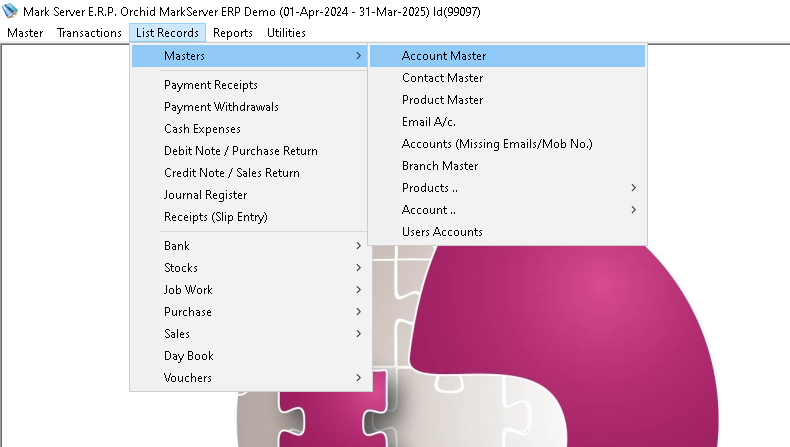Expand the Sales submenu
This screenshot has width=790, height=447.
point(249,334)
